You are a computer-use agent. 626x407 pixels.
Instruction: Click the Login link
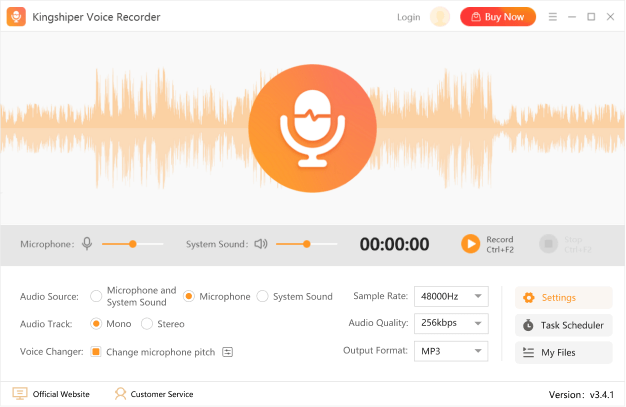[408, 17]
